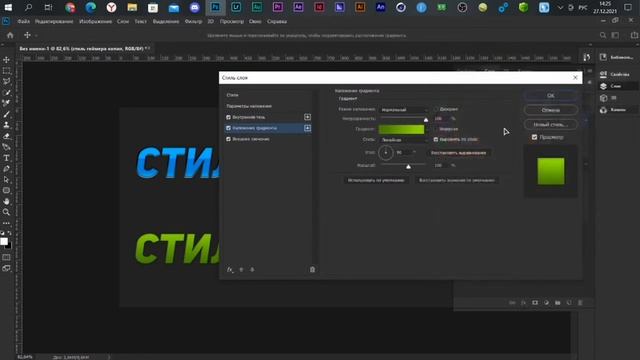Viewport: 640px width, 360px height.
Task: Click the Make Default button
Action: (x=376, y=180)
